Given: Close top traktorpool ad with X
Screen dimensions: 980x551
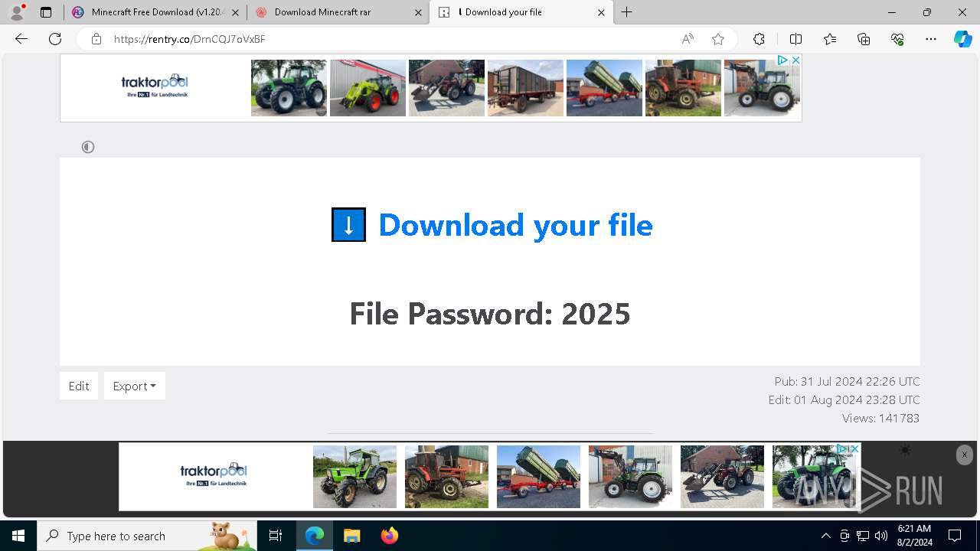Looking at the screenshot, I should (795, 60).
